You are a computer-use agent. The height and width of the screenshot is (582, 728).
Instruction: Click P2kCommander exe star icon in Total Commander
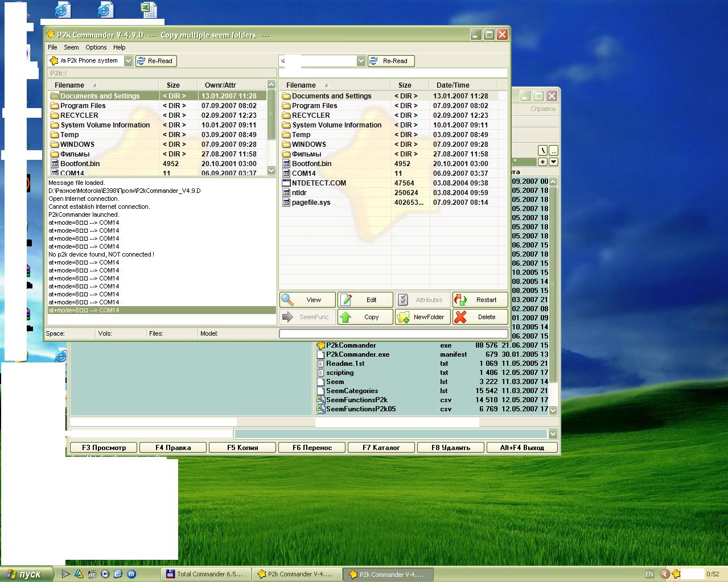tap(321, 345)
